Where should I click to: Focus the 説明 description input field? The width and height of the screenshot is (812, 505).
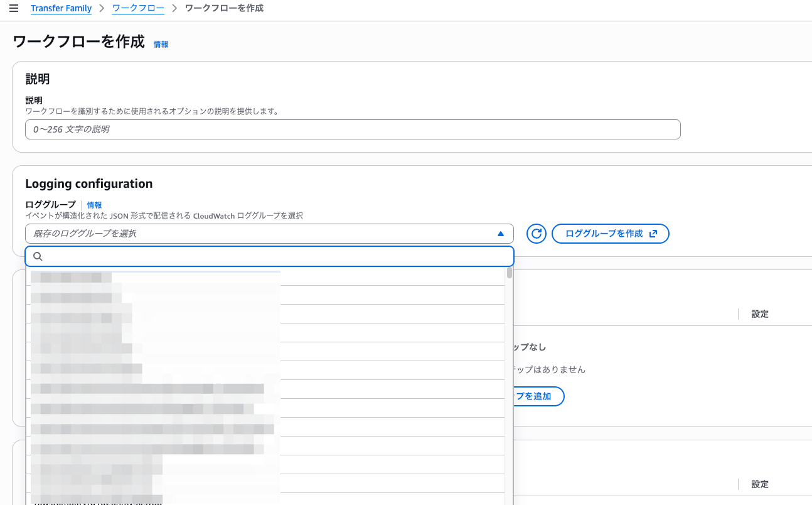point(353,129)
